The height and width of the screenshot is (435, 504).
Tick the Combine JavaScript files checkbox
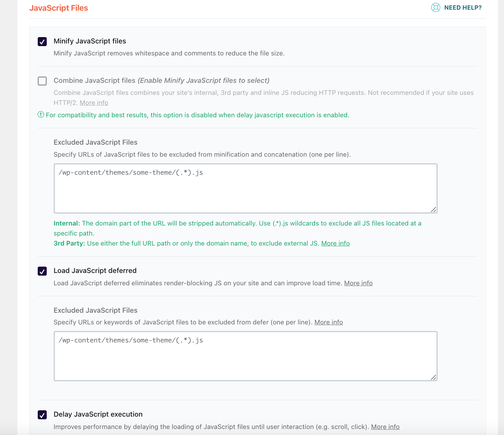42,81
